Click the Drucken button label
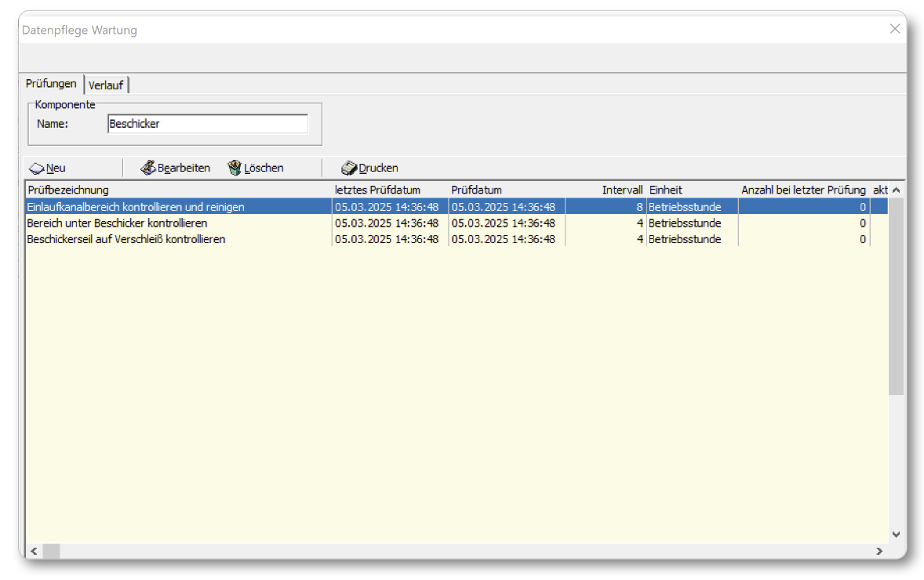The image size is (924, 580). 378,168
